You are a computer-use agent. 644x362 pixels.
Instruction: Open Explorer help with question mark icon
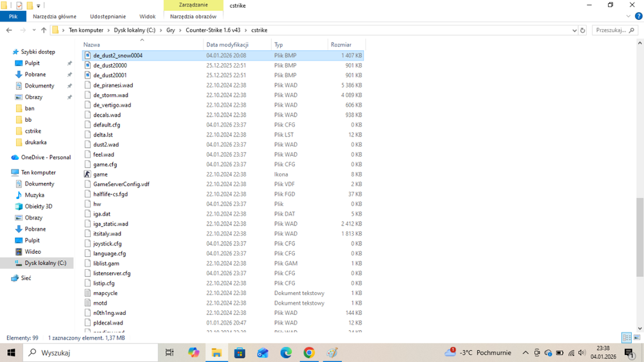point(638,17)
